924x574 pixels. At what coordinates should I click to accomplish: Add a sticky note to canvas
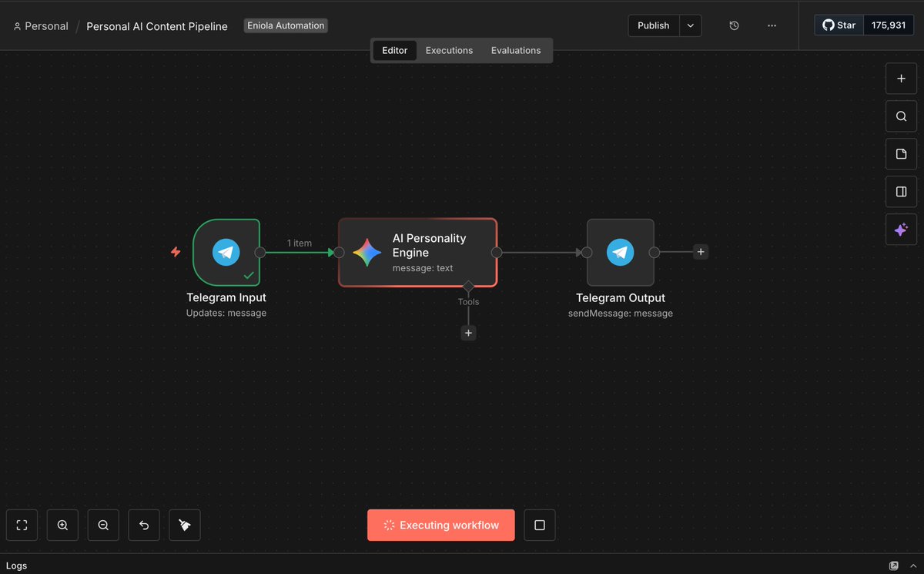pos(901,154)
